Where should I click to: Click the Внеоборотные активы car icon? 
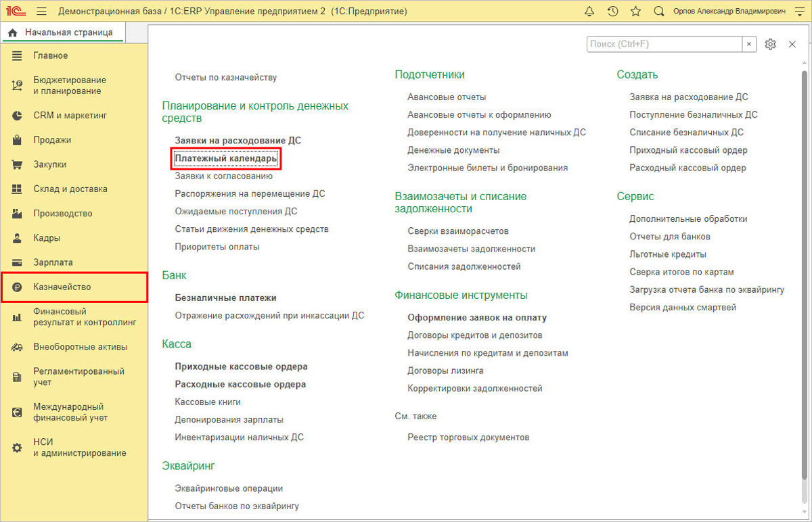click(x=18, y=347)
